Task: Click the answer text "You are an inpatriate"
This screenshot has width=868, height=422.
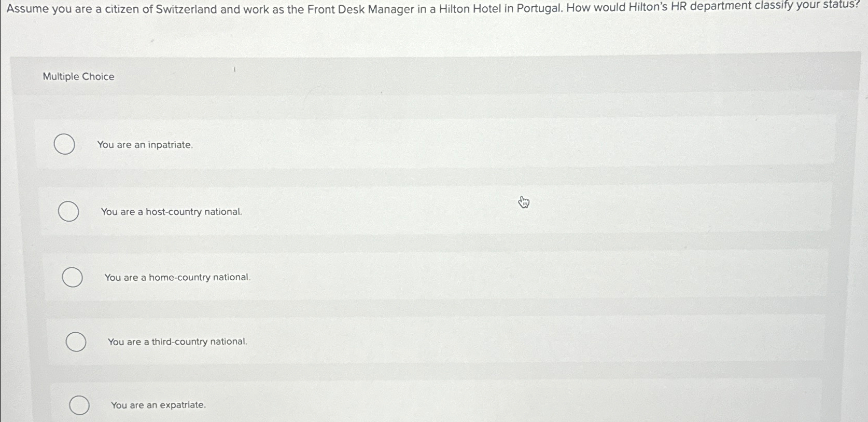Action: pos(145,145)
